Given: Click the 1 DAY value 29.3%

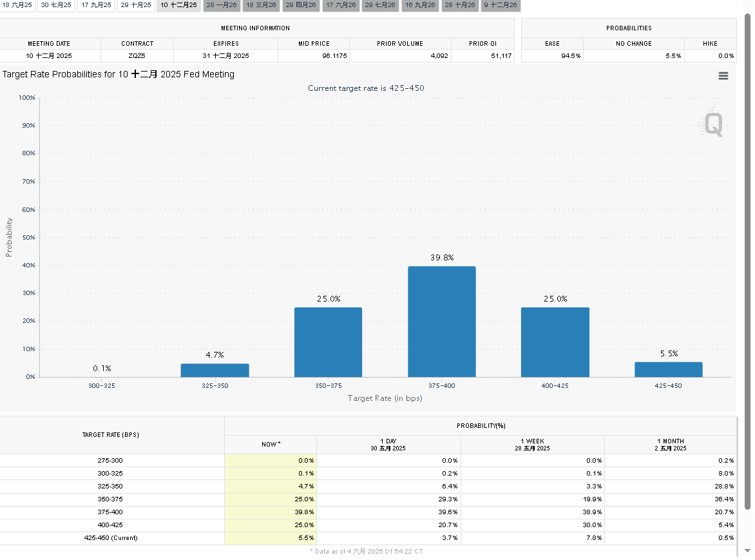Looking at the screenshot, I should pos(448,499).
